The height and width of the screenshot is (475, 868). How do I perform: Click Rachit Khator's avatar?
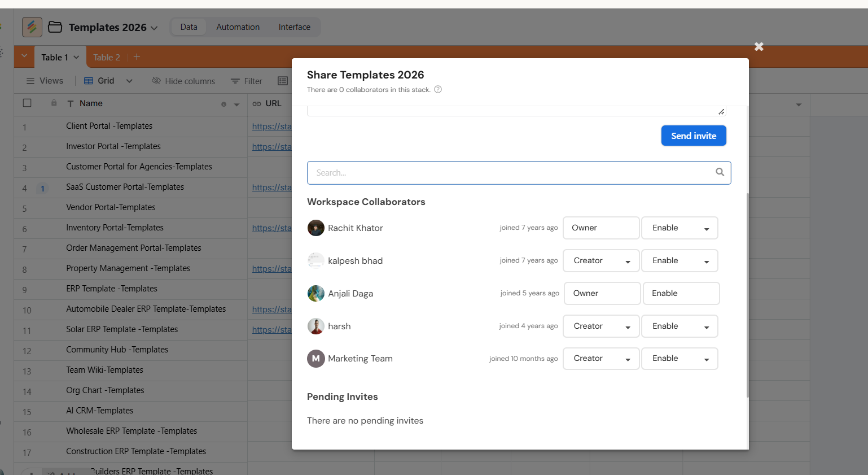coord(316,228)
